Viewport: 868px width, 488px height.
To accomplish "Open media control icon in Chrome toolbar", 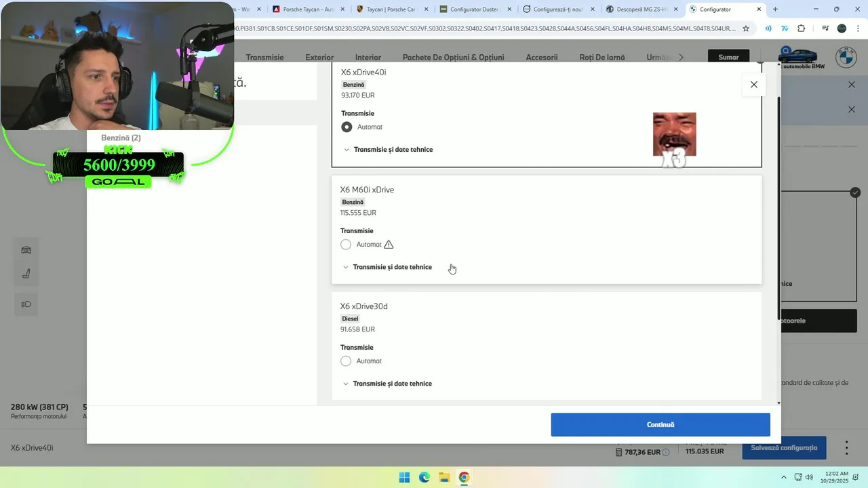I will coord(825,28).
